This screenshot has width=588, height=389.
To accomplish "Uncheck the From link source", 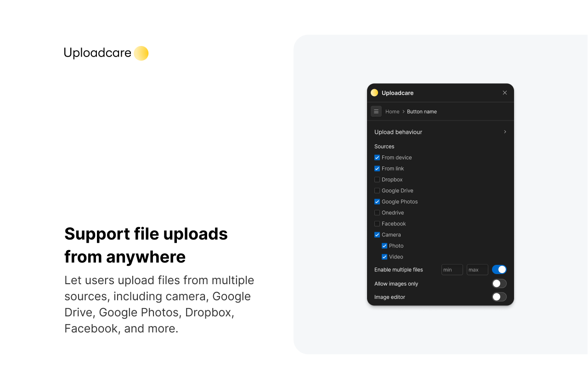I will tap(377, 168).
